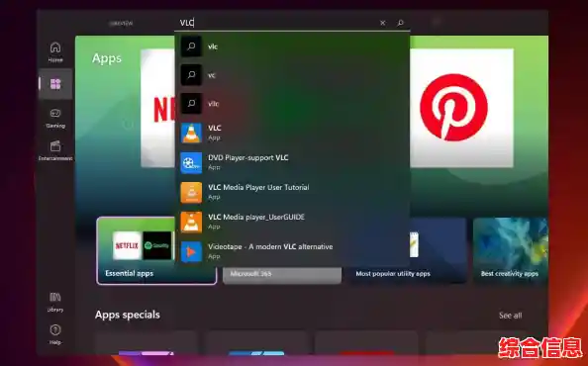The image size is (588, 366).
Task: Select the VLC app result
Action: click(292, 133)
